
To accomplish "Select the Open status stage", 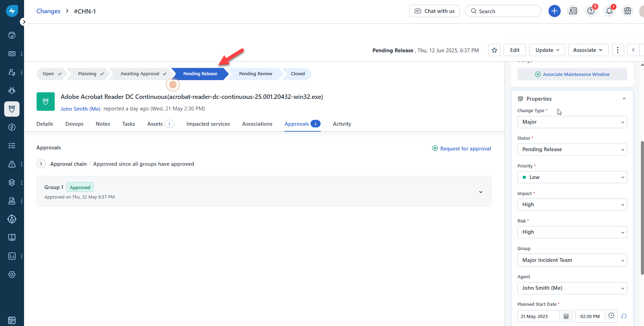I will (x=52, y=74).
